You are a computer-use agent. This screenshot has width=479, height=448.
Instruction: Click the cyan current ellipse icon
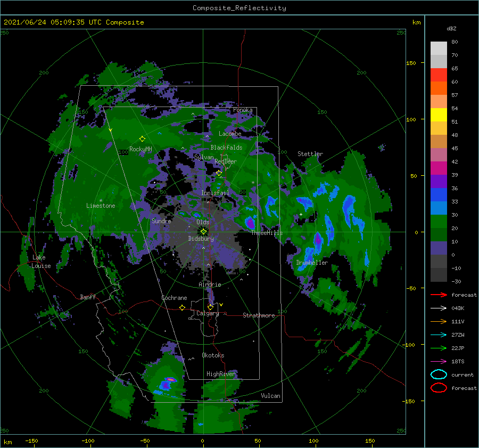click(x=439, y=374)
